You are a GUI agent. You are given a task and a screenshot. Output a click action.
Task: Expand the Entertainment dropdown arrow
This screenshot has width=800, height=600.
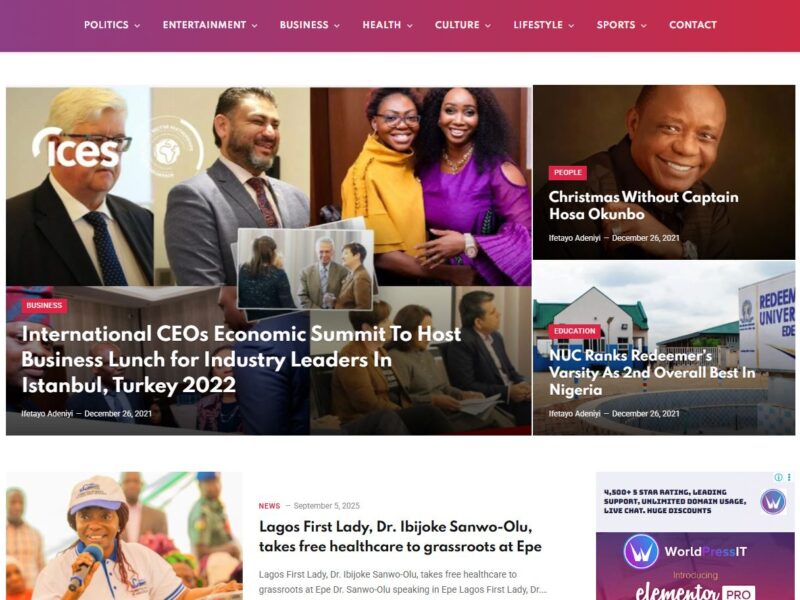coord(254,26)
